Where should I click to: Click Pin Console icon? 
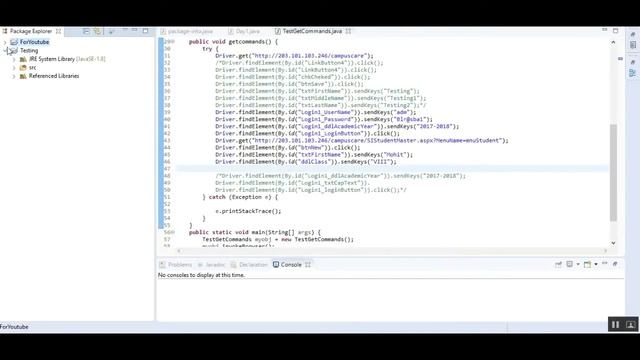[x=558, y=264]
